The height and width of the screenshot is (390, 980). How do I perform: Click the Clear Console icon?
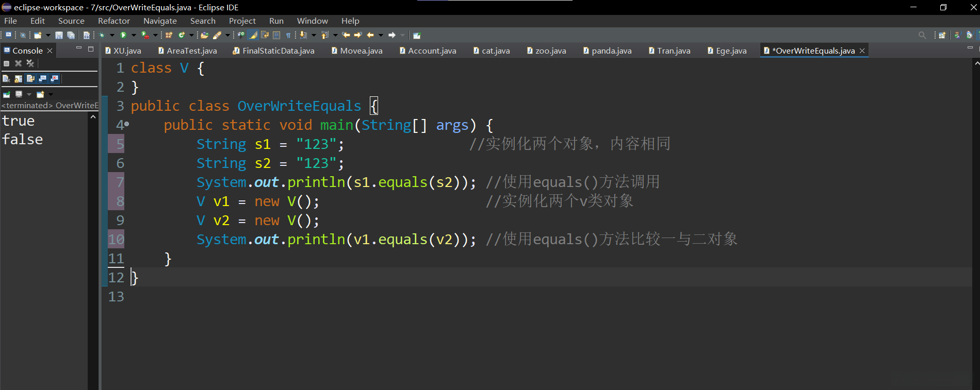[6, 79]
